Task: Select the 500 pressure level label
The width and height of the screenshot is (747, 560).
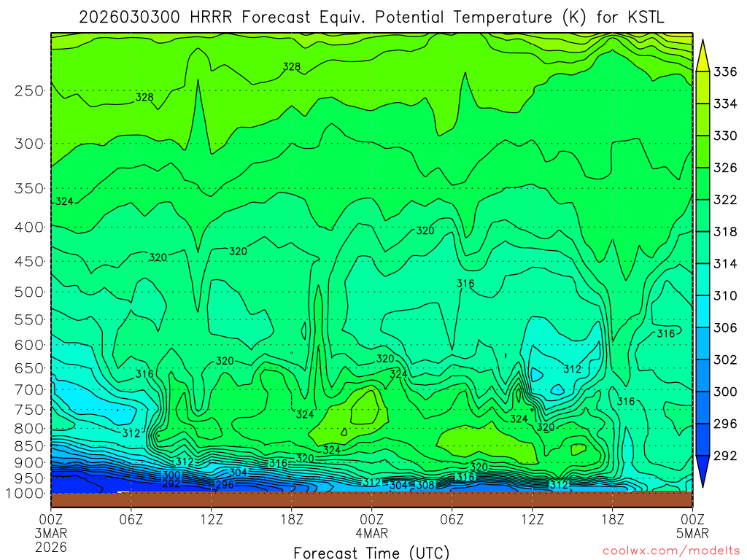Action: point(29,292)
